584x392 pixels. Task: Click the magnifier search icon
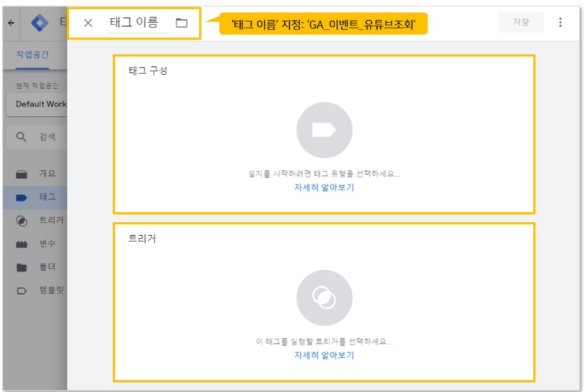21,137
